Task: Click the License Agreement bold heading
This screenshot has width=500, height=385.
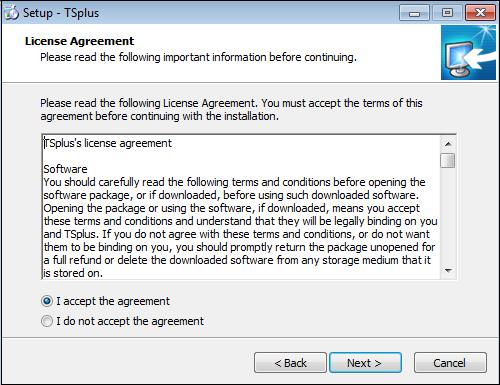Action: pos(79,41)
